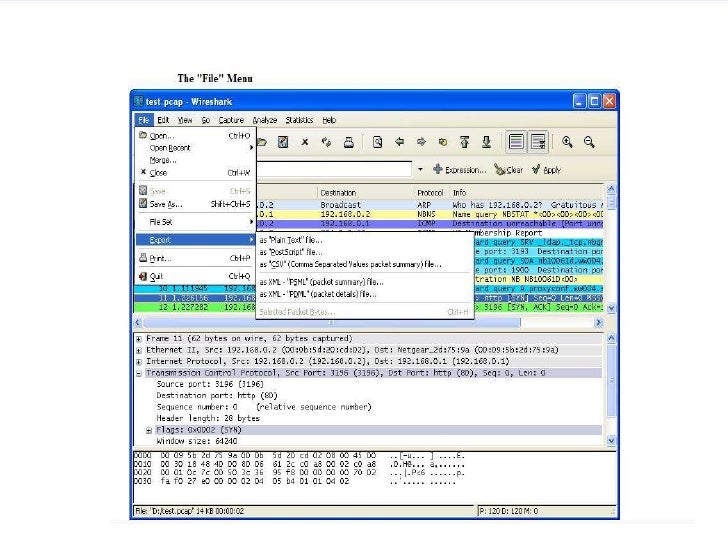The width and height of the screenshot is (728, 546).
Task: Expand the Flags: 0x0002 (SYN) node
Action: click(149, 430)
